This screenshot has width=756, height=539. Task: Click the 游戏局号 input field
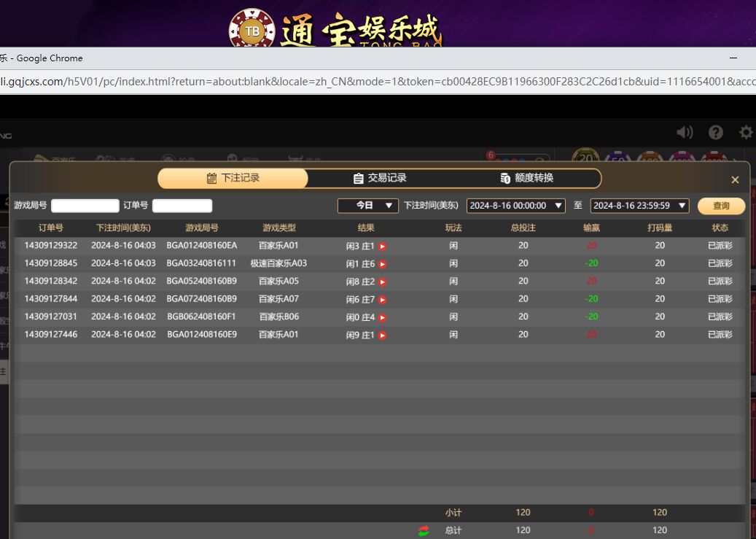tap(85, 206)
